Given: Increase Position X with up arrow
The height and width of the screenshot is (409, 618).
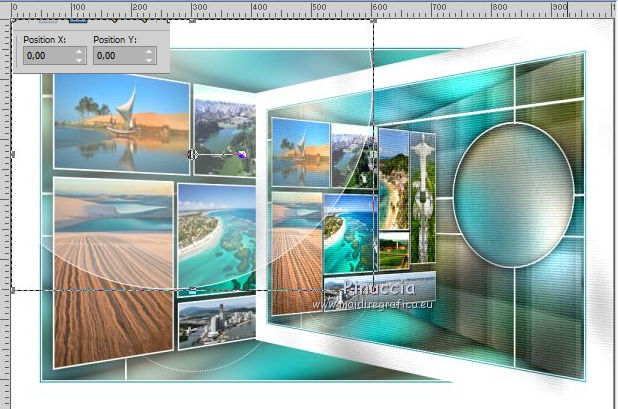Looking at the screenshot, I should point(80,54).
